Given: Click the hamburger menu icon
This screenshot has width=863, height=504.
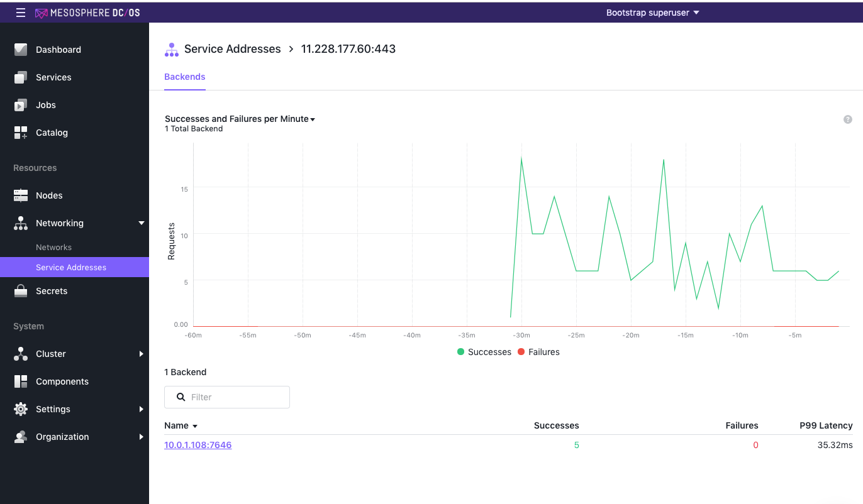Looking at the screenshot, I should point(21,13).
